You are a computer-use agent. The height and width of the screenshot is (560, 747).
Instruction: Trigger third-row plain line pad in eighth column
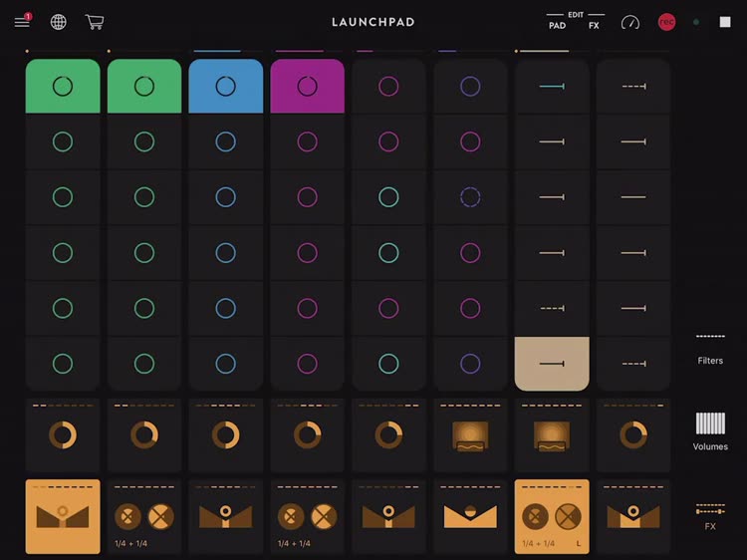point(633,197)
